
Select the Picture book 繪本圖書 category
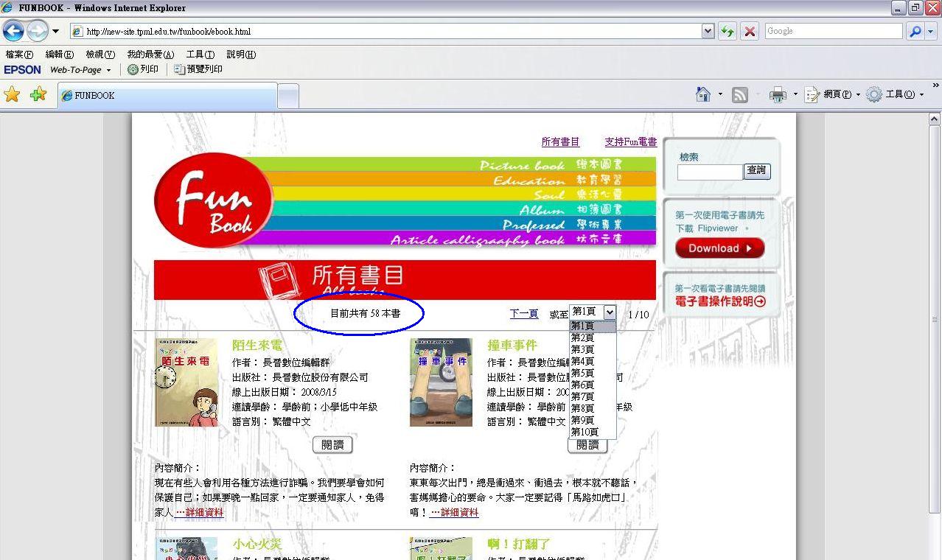[551, 164]
